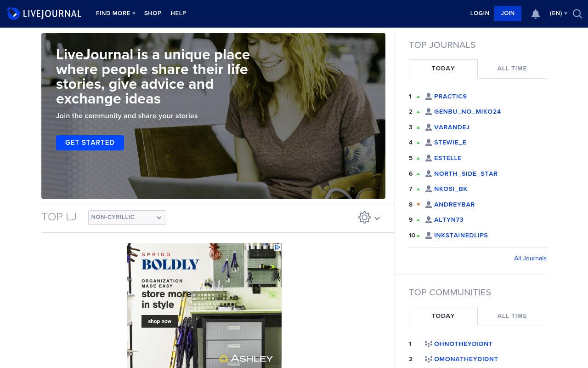The width and height of the screenshot is (588, 368).
Task: Click the shop now button in the ad
Action: [x=160, y=321]
